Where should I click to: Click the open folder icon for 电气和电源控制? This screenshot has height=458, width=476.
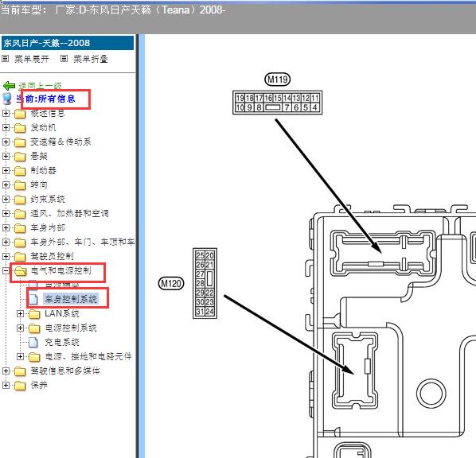tap(21, 271)
